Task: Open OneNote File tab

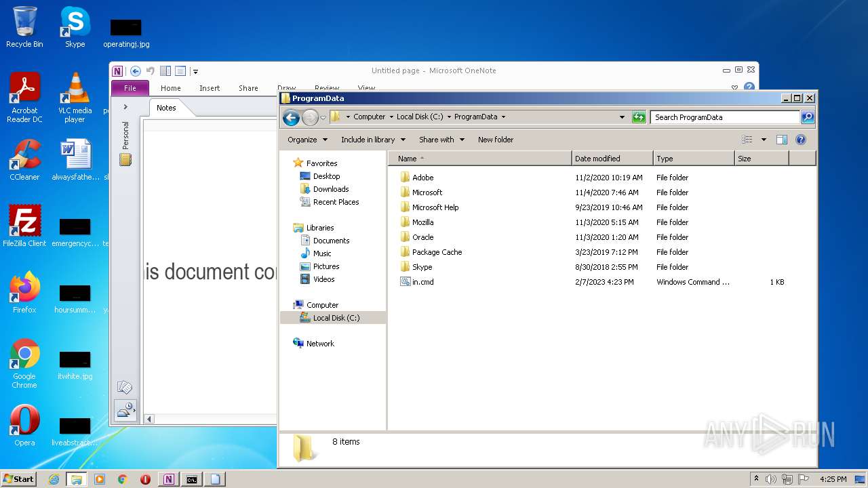Action: tap(130, 88)
